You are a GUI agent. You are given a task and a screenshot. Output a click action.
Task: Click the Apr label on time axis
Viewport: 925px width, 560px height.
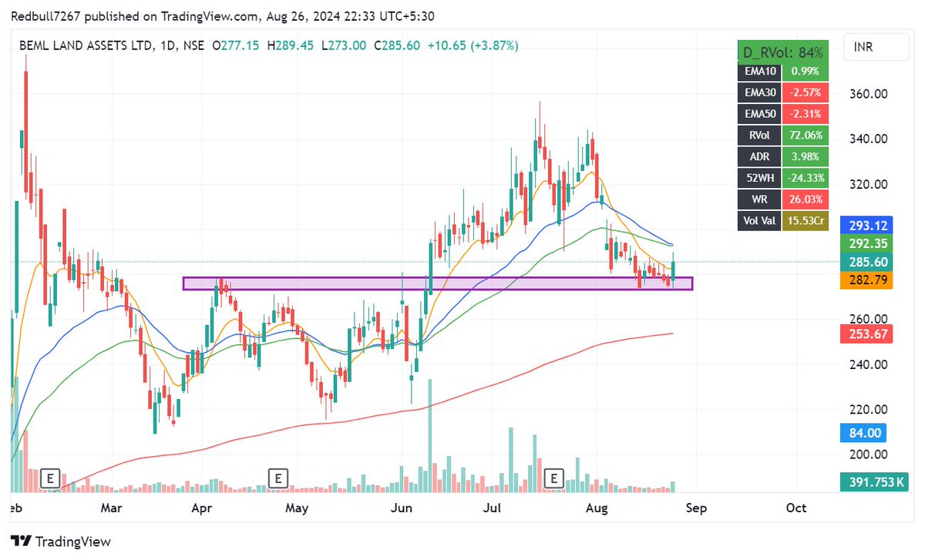coord(202,508)
